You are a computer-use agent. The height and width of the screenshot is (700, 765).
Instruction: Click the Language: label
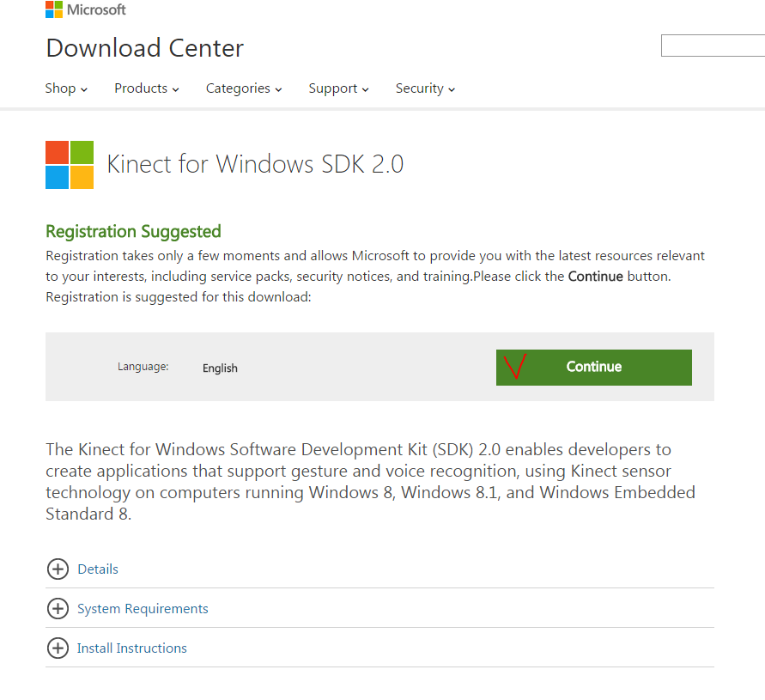pos(143,367)
